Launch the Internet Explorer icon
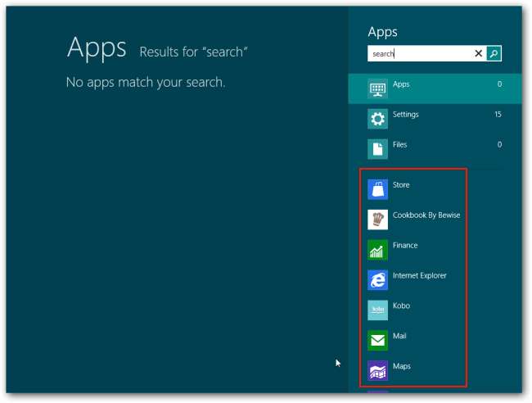This screenshot has height=403, width=532. click(x=377, y=280)
